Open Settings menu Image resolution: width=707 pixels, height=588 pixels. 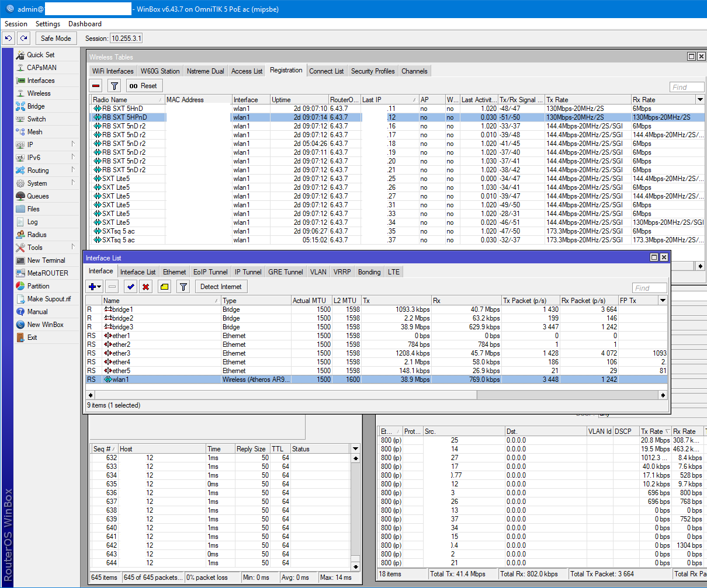click(x=48, y=24)
